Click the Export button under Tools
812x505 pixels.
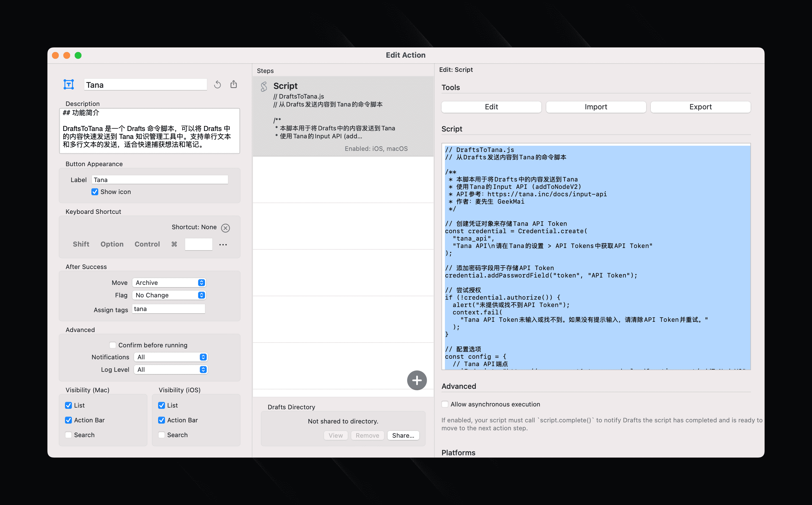[x=700, y=107]
